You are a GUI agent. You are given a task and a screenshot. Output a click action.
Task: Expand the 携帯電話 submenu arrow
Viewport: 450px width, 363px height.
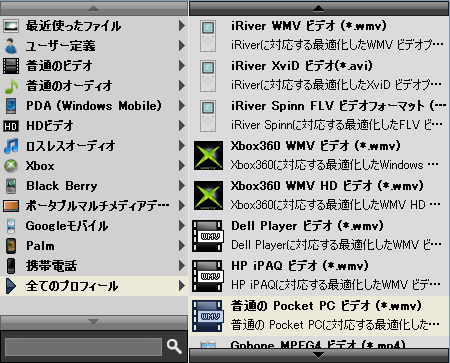point(182,266)
